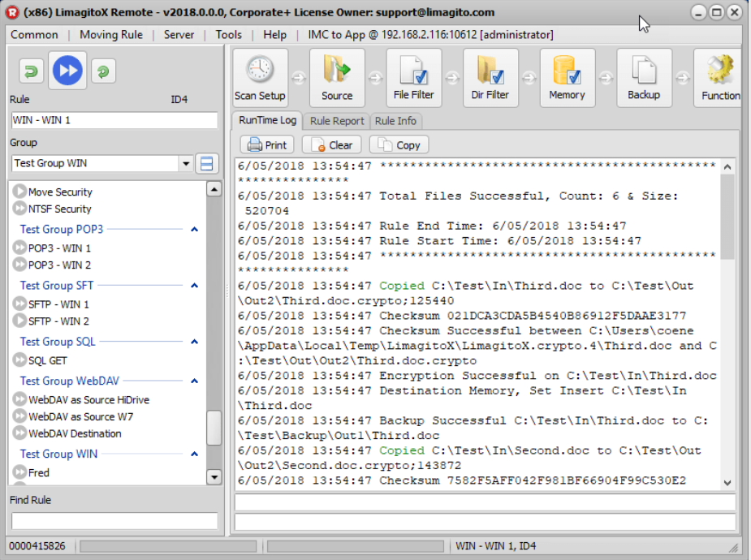Copy the log contents
This screenshot has width=751, height=560.
399,144
